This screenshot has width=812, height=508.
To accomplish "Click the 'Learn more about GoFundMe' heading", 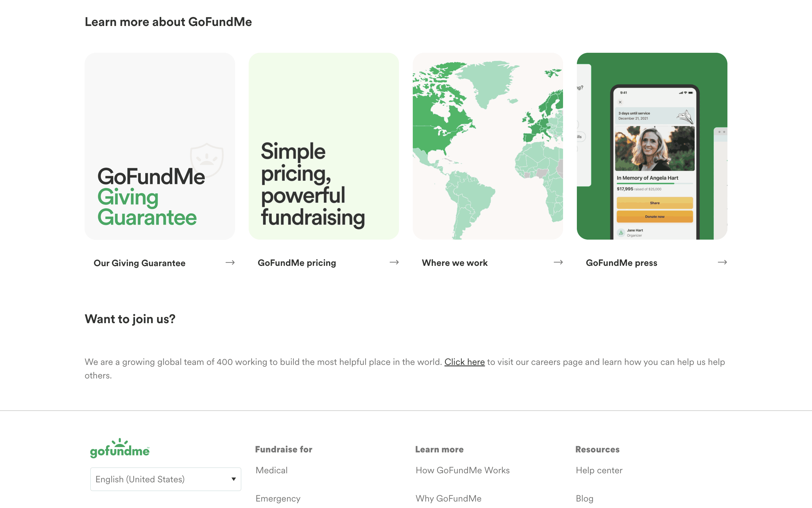I will tap(168, 22).
